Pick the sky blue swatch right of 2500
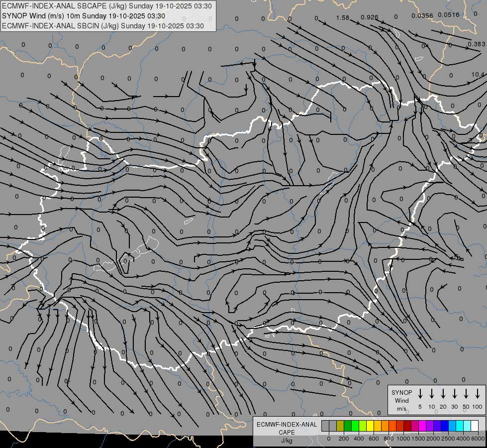This screenshot has height=448, width=487. coord(453,426)
